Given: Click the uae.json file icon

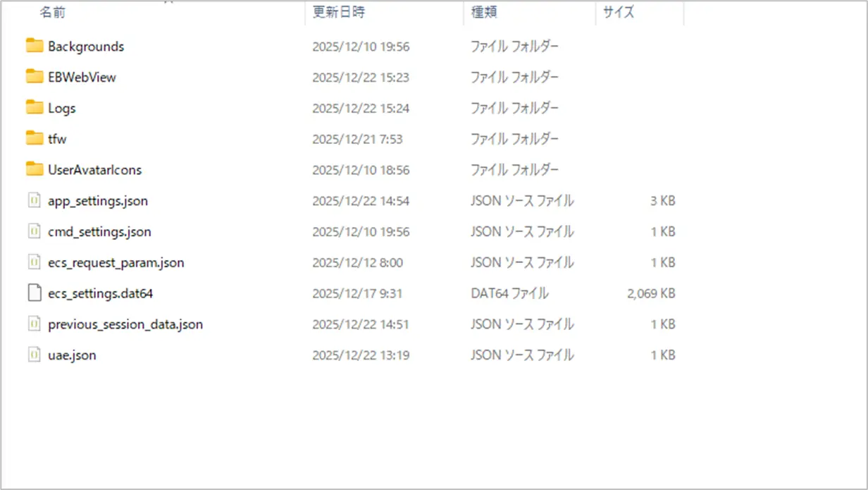Looking at the screenshot, I should [34, 355].
